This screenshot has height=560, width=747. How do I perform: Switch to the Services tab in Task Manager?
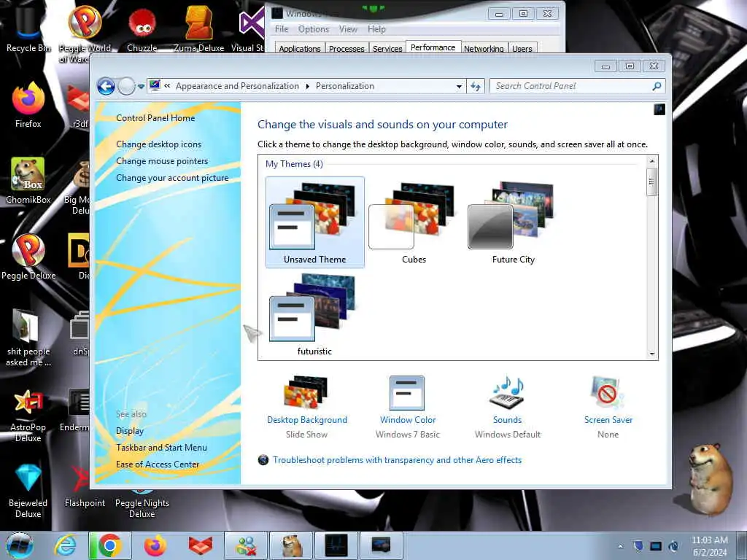pos(387,49)
